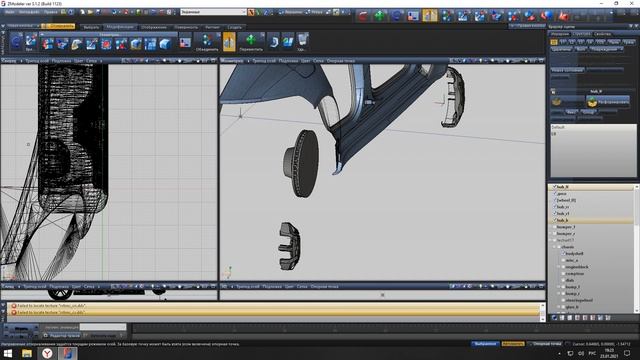Click first icon in toolbar below scene tree
This screenshot has height=360, width=640.
[x=554, y=317]
